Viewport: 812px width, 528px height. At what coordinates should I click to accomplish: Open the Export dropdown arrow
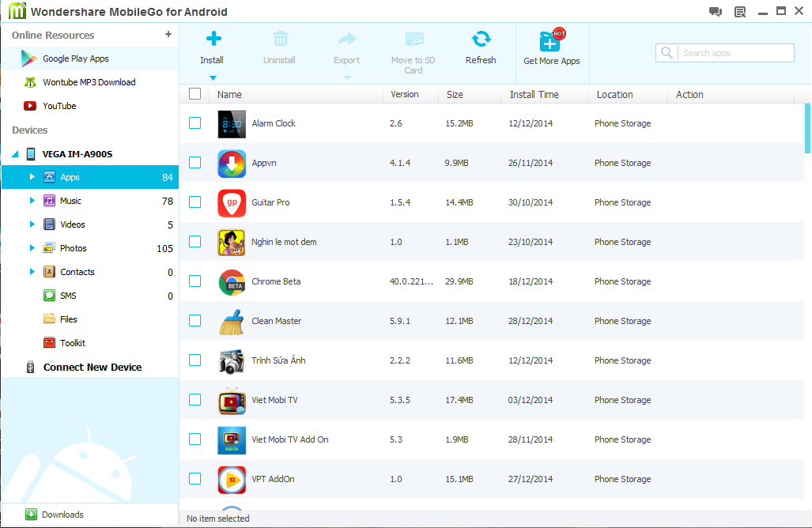[347, 78]
